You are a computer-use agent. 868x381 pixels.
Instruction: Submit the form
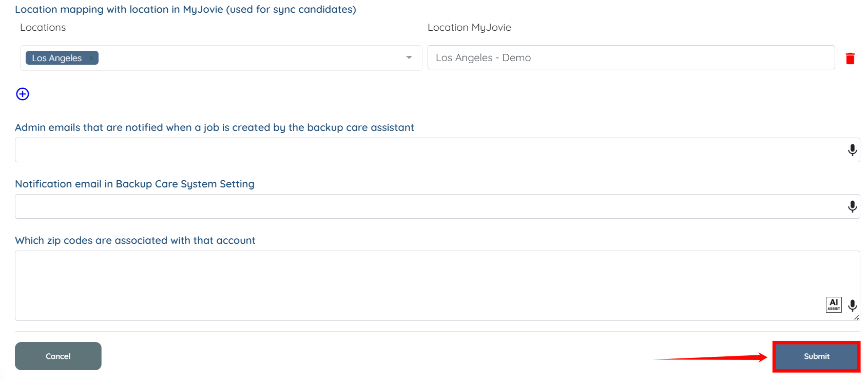(x=816, y=356)
